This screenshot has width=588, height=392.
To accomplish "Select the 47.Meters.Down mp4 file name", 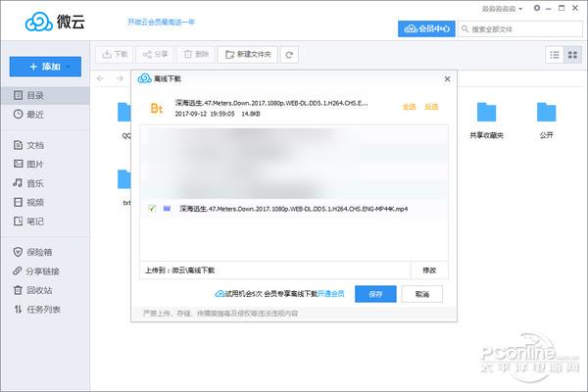I will [293, 209].
